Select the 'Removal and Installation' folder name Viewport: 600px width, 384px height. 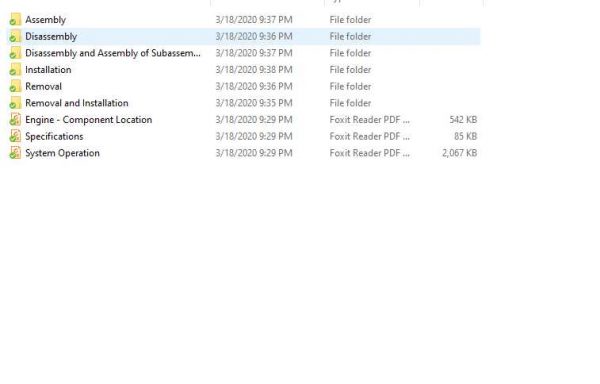(77, 103)
